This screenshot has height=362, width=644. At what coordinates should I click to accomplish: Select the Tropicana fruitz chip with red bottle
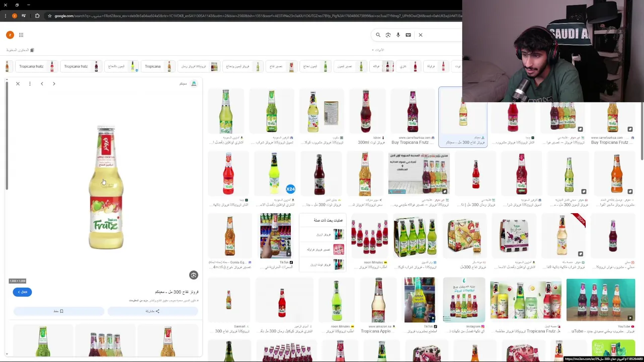[x=36, y=66]
